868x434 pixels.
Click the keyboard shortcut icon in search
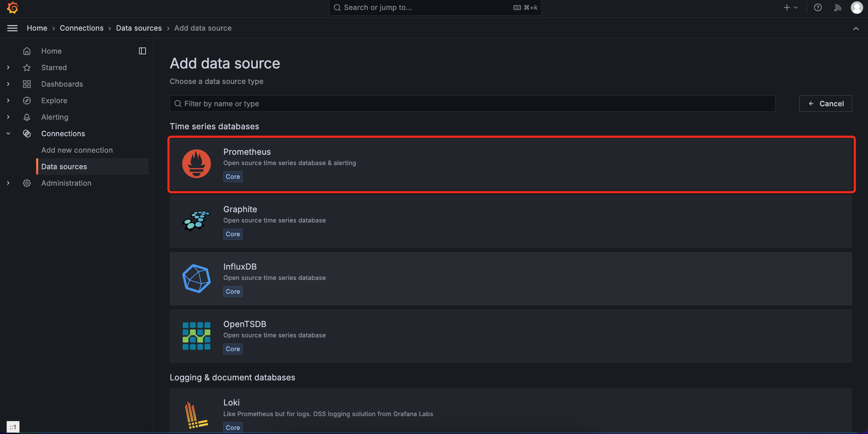click(517, 8)
